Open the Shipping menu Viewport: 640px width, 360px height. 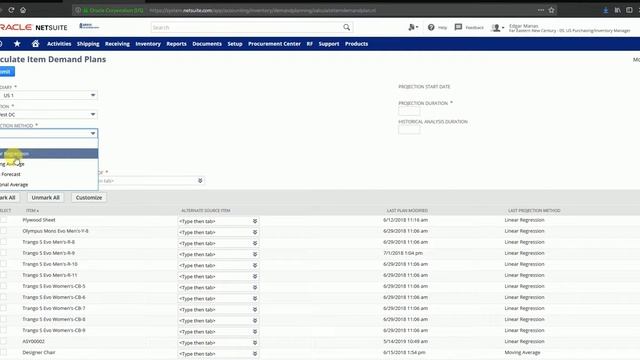coord(88,44)
